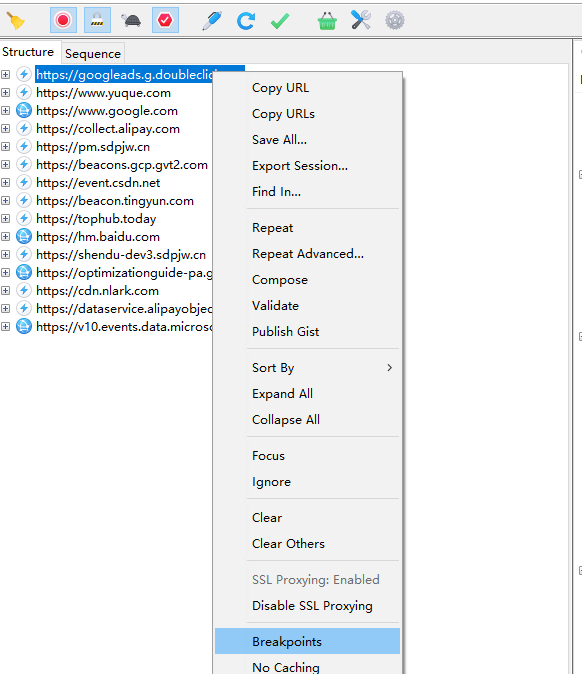Choose Publish Gist menu entry
Screen dimensions: 582x674
(307, 332)
